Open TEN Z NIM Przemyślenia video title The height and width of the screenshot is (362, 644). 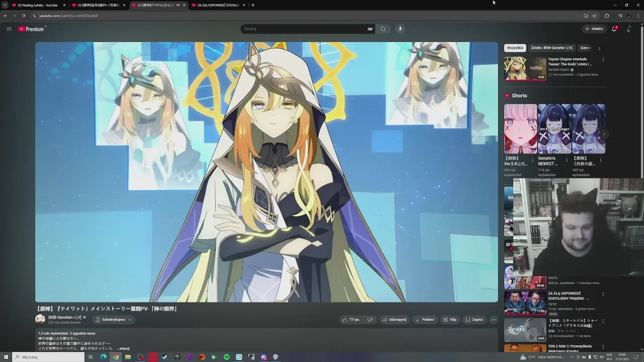pyautogui.click(x=570, y=348)
